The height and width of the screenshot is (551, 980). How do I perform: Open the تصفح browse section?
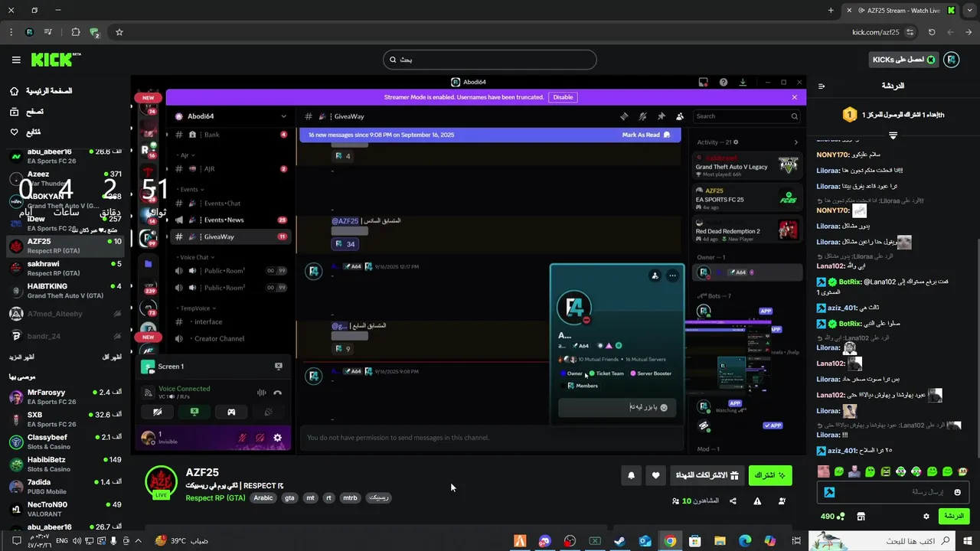27,112
